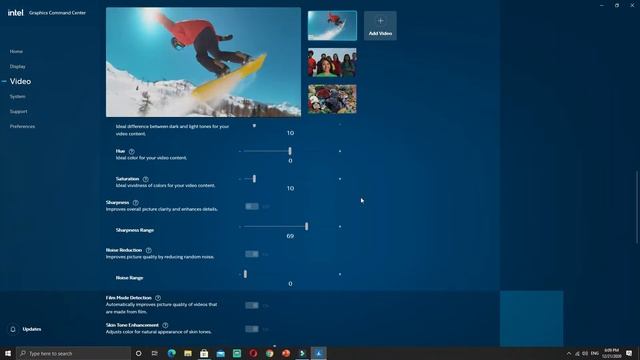Open the Opera browser taskbar icon

253,353
